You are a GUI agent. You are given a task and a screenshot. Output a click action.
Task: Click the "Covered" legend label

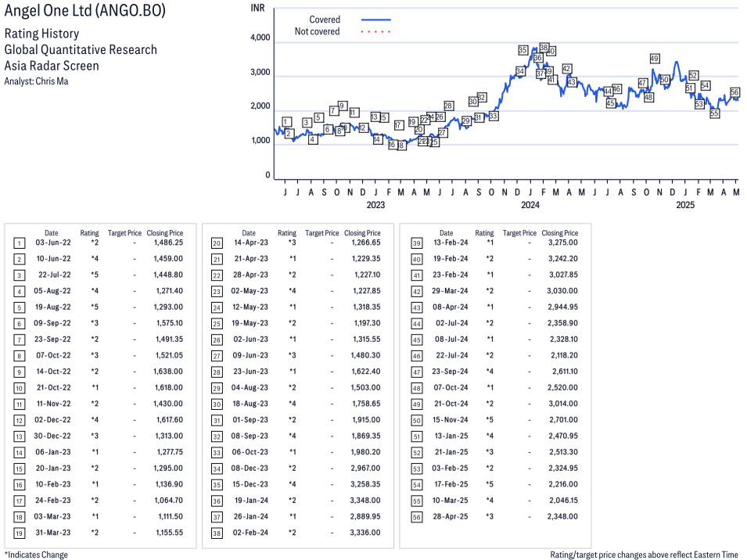(x=325, y=20)
